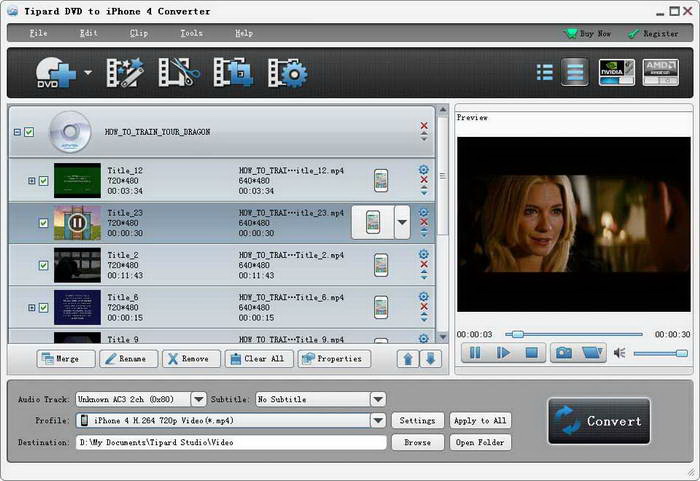Take a snapshot with the camera icon
Image resolution: width=700 pixels, height=481 pixels.
564,352
